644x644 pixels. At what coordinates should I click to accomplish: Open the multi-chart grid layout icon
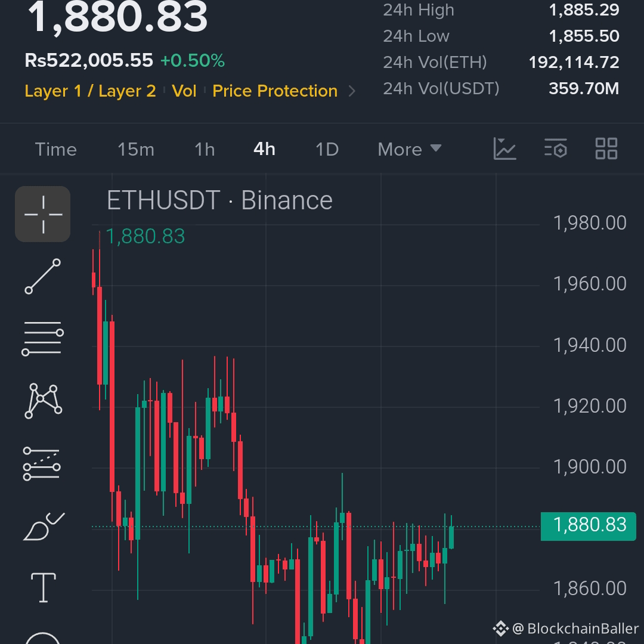coord(606,148)
